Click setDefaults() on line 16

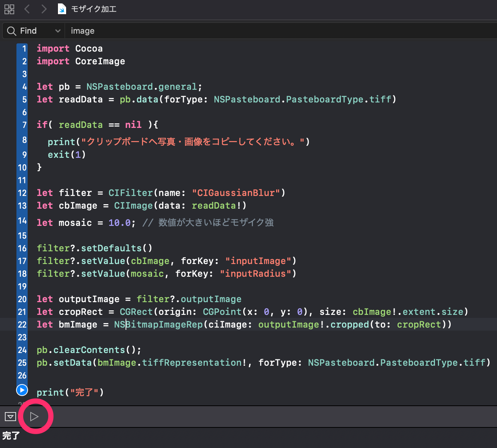[x=117, y=248]
